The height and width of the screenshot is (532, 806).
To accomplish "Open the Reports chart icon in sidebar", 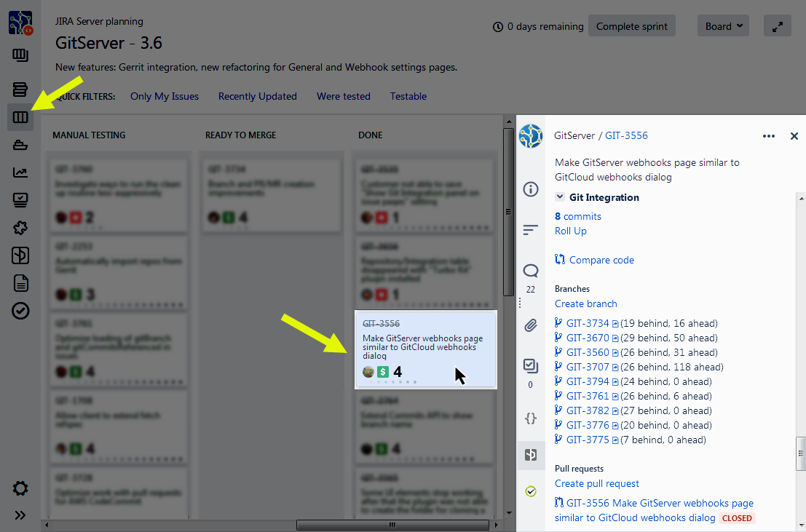I will click(20, 172).
